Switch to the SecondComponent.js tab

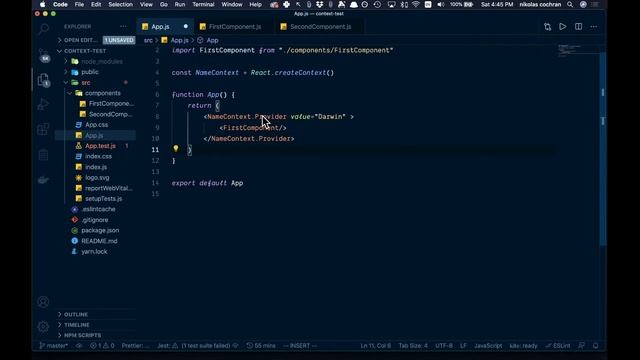(320, 27)
